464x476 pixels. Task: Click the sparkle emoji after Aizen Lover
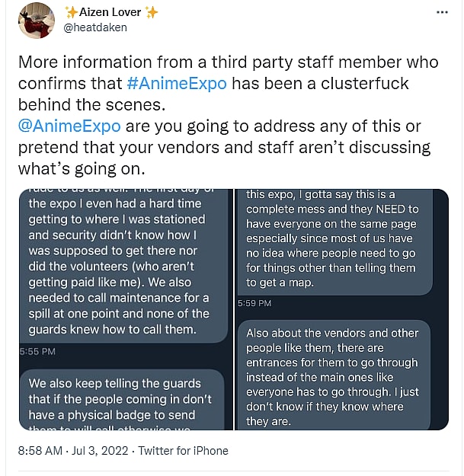[152, 13]
